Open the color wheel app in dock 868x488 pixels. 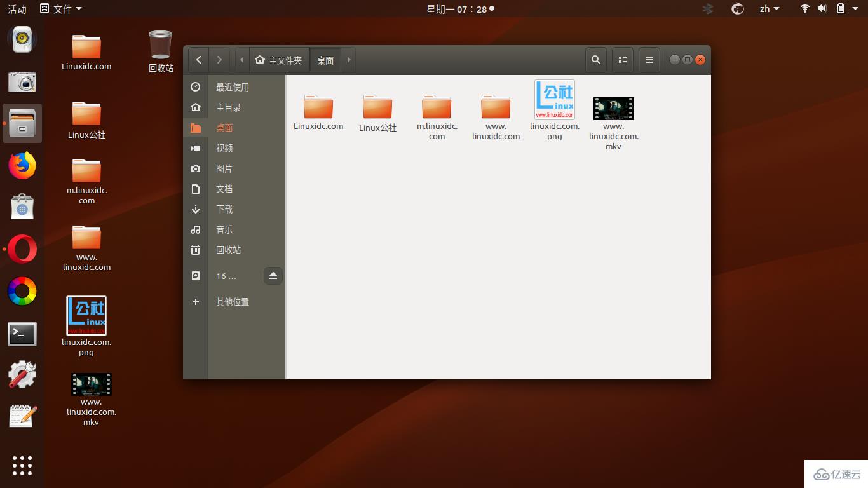pyautogui.click(x=22, y=291)
